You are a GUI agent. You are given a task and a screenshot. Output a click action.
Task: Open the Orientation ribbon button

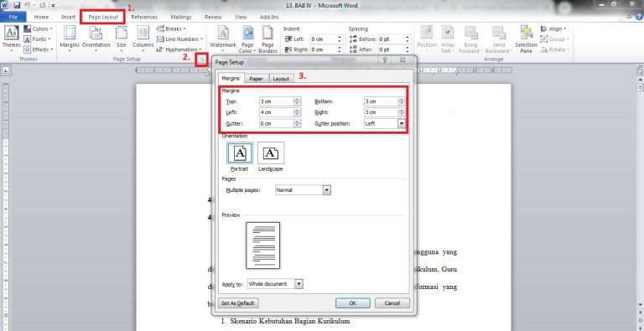[x=96, y=38]
